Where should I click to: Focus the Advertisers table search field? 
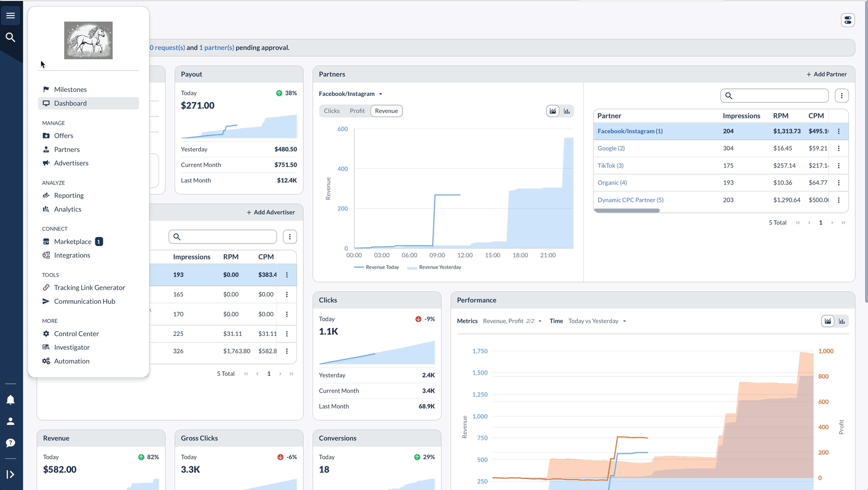[223, 236]
